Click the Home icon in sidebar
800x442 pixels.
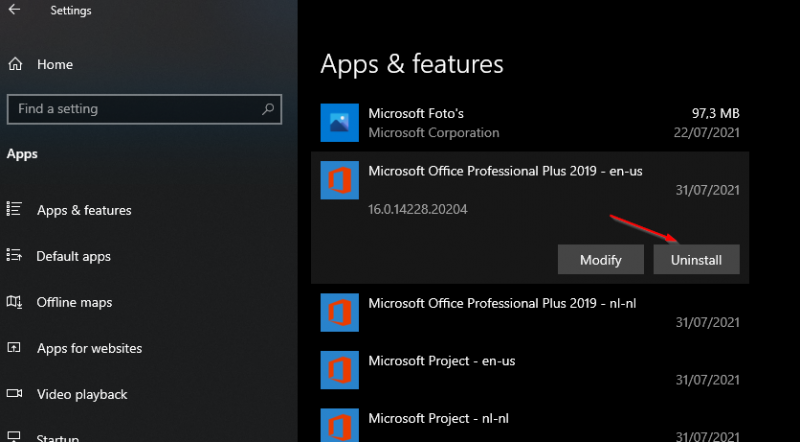(15, 64)
